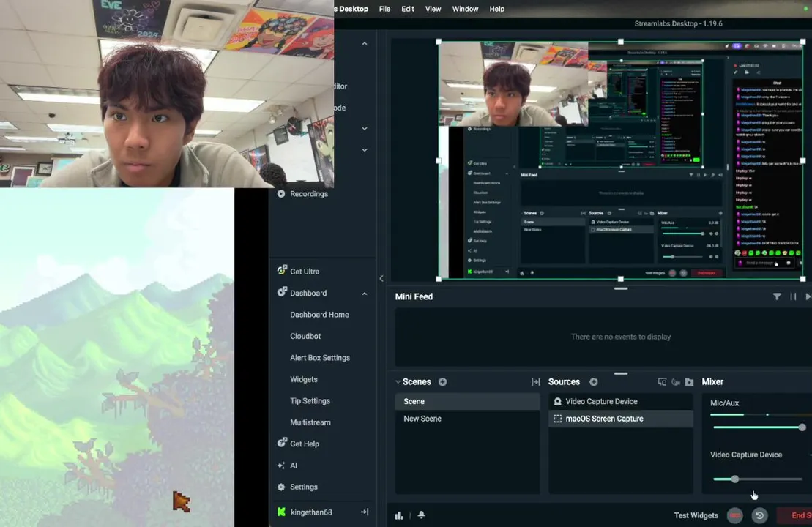The image size is (812, 527).
Task: Open the Help menu
Action: (496, 9)
